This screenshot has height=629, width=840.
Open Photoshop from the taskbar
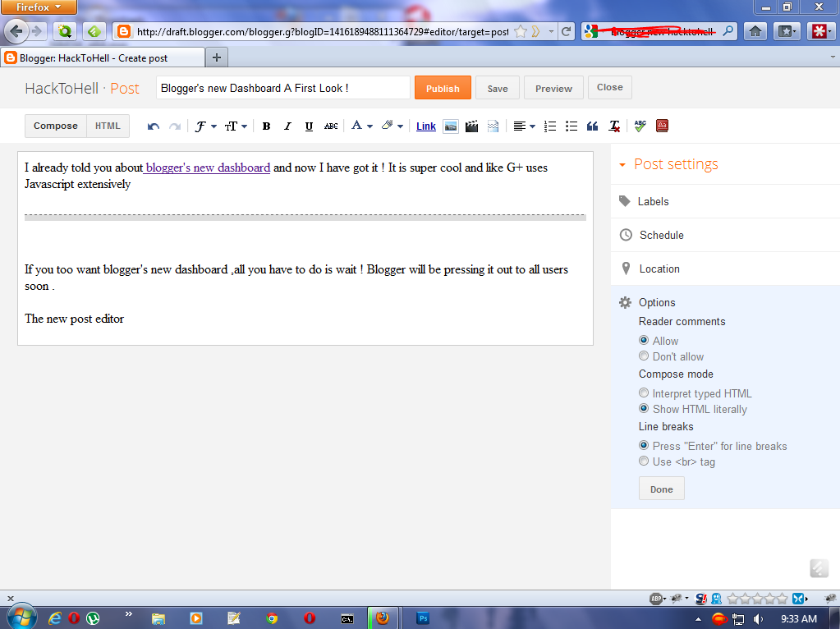423,618
